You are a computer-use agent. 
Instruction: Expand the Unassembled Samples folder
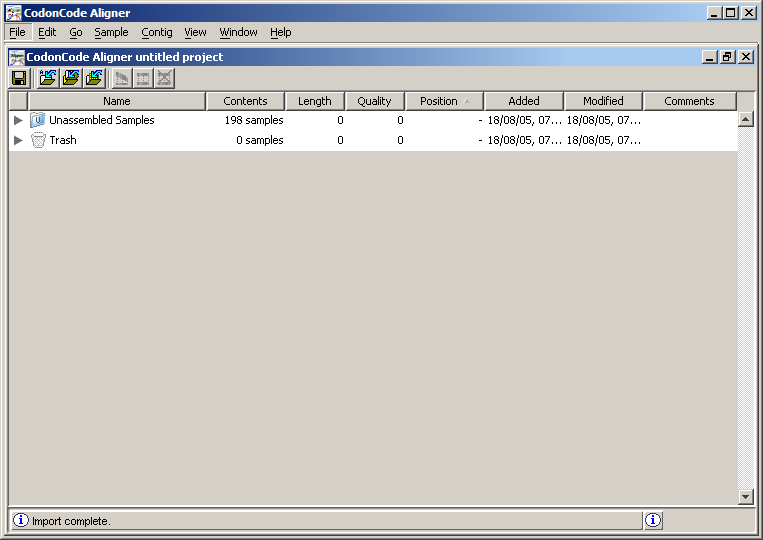[18, 120]
